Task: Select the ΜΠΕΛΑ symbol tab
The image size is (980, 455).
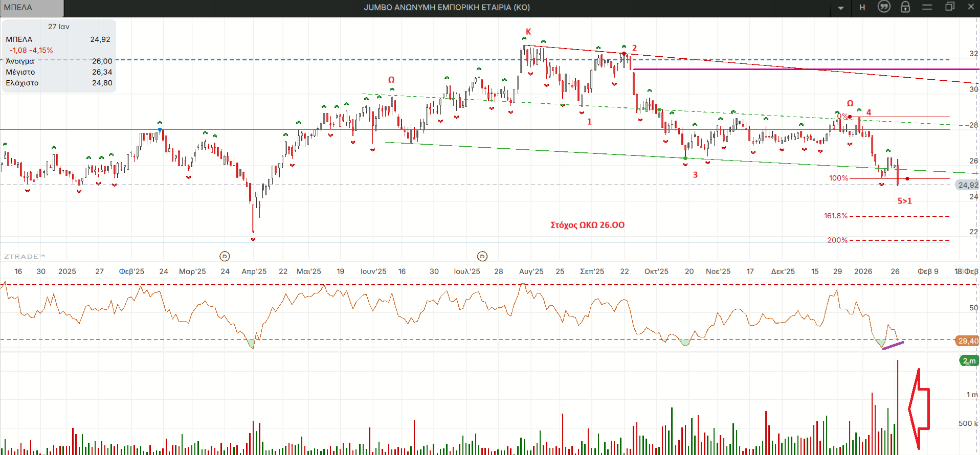Action: tap(32, 8)
